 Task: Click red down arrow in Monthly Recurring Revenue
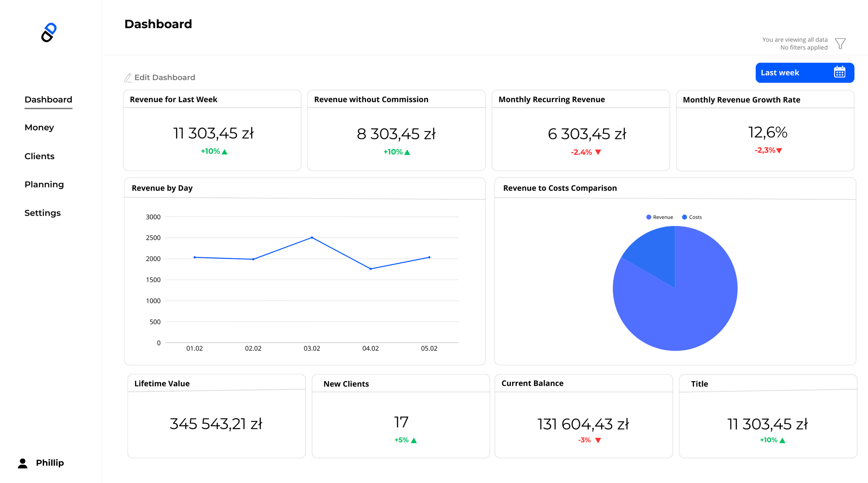[x=598, y=152]
